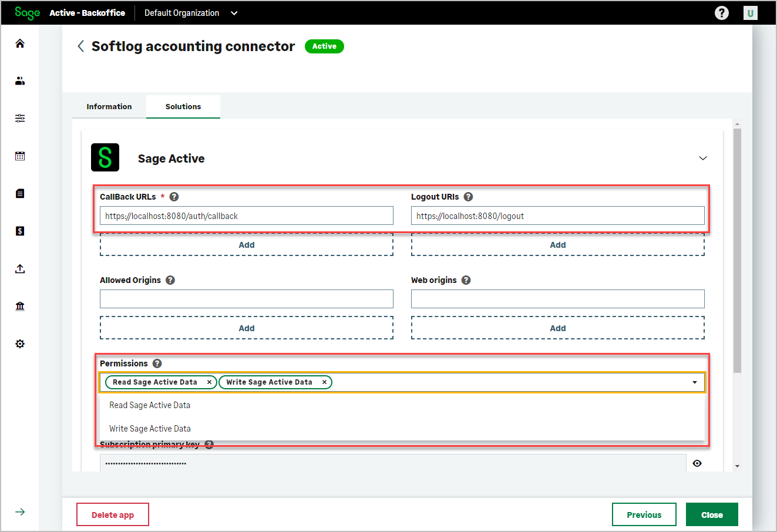Show help for CallBack URLs

pyautogui.click(x=174, y=197)
